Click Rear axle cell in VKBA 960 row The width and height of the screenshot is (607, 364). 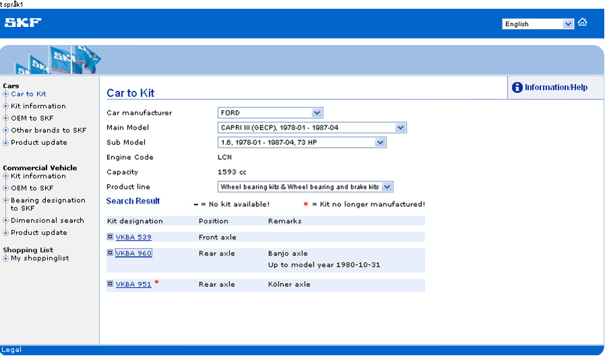coord(216,253)
